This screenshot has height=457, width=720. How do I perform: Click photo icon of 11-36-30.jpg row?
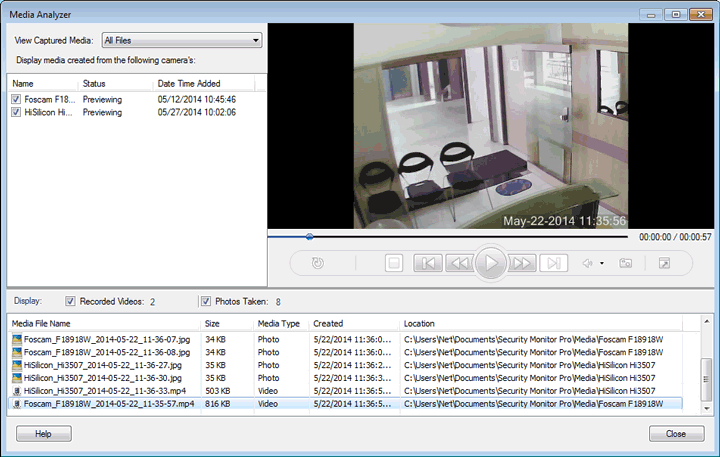(x=17, y=378)
